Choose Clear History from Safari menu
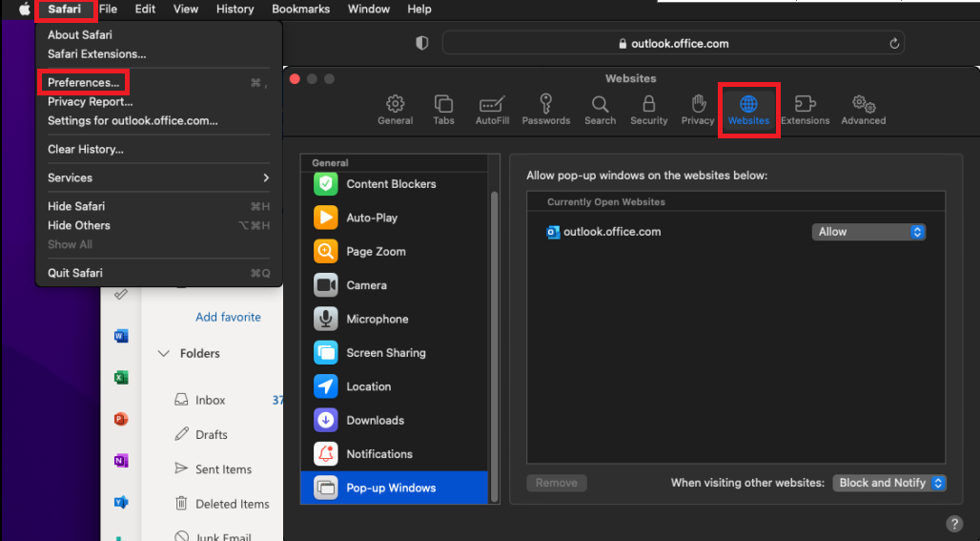This screenshot has width=980, height=541. coord(86,149)
